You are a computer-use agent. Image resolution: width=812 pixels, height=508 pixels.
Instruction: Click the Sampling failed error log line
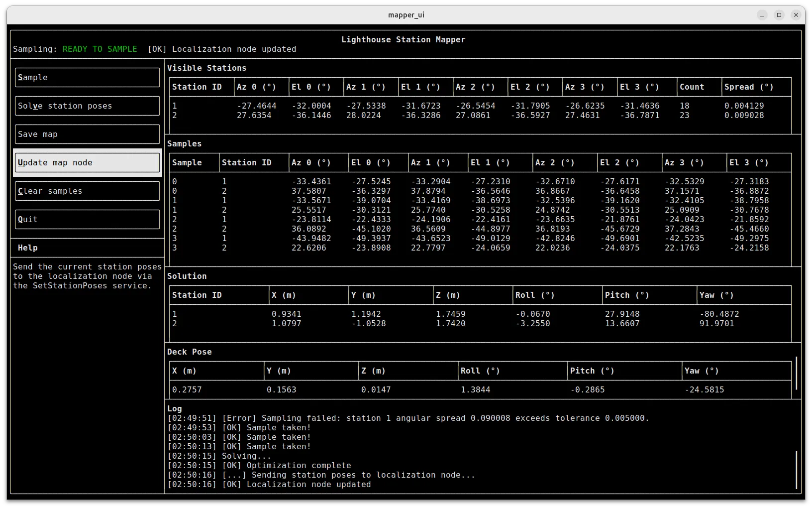pos(408,418)
